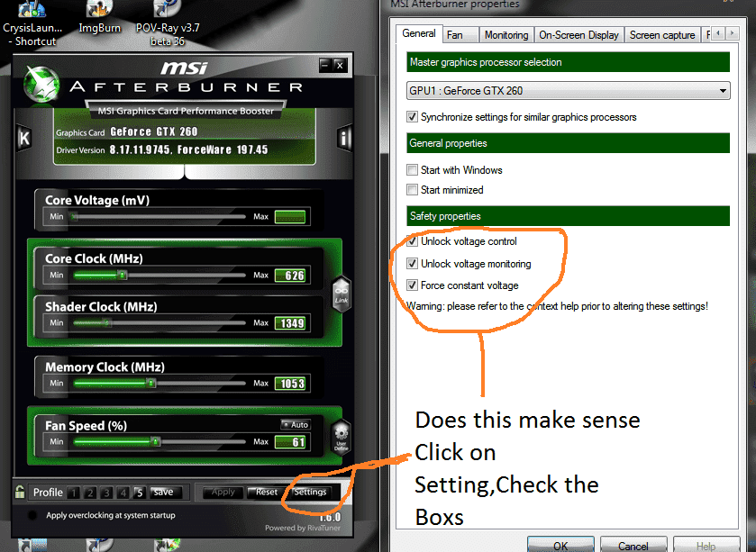Click the profile lock padlock icon
This screenshot has height=552, width=756.
pyautogui.click(x=20, y=492)
